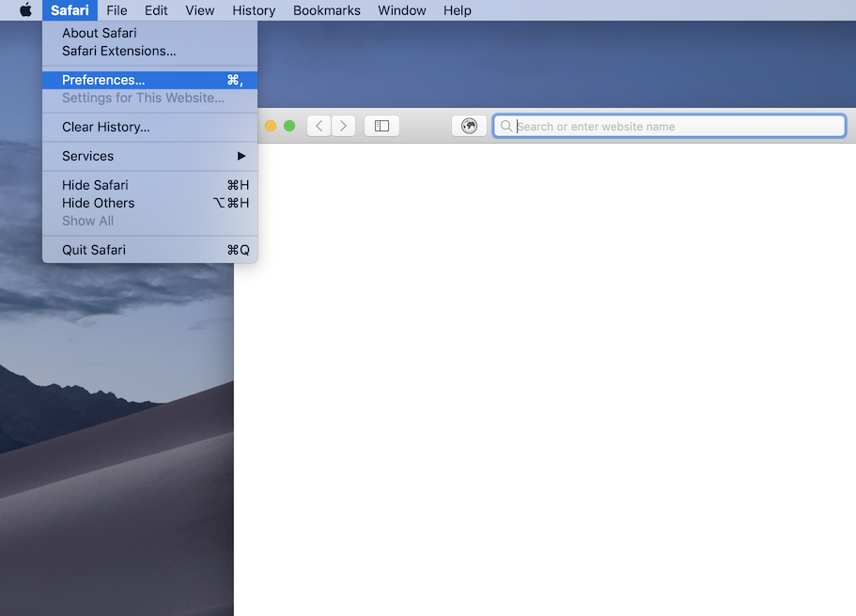
Task: Select Hide Safari
Action: coord(95,185)
